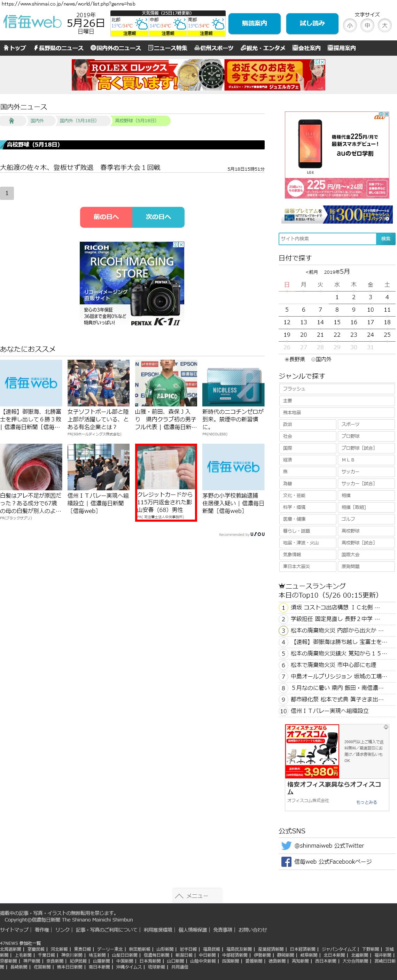This screenshot has width=397, height=980.
Task: Open トップ in the navigation bar
Action: tap(15, 48)
